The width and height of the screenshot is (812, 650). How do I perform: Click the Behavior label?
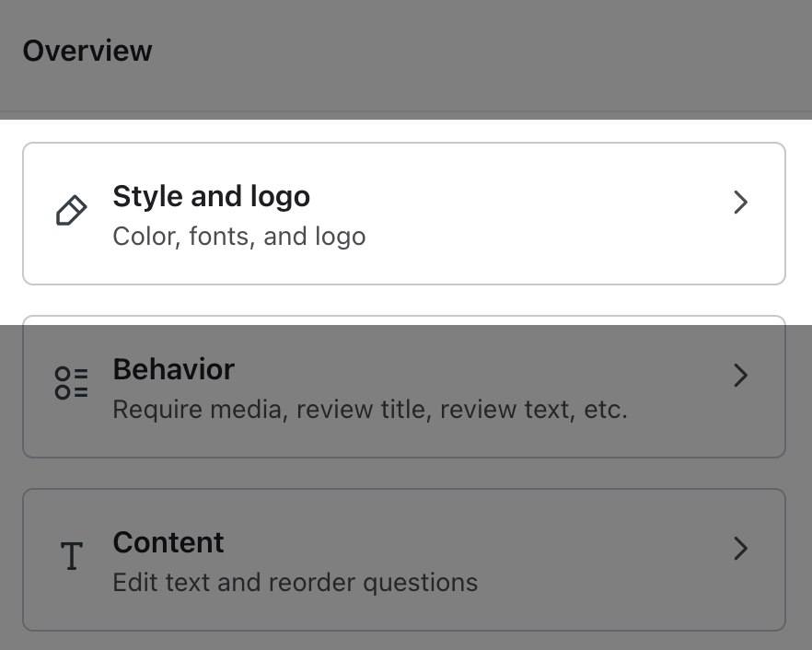click(x=173, y=369)
